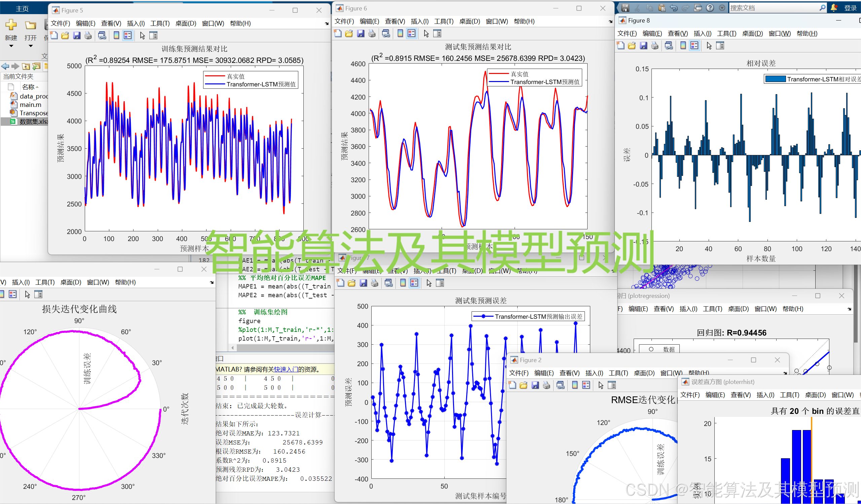This screenshot has height=504, width=861.
Task: Toggle the dock-figure panel icon in Figure 8
Action: (720, 45)
